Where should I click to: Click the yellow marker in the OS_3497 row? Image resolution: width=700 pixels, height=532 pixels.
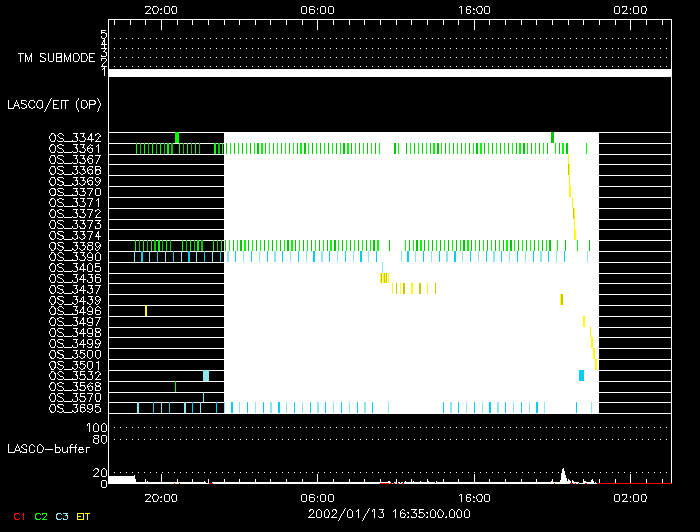click(x=584, y=321)
